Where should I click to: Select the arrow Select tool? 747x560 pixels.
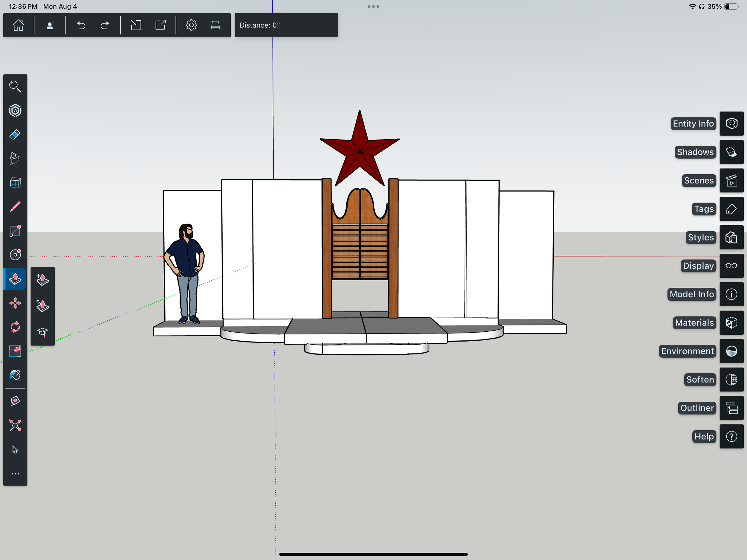pos(15,449)
